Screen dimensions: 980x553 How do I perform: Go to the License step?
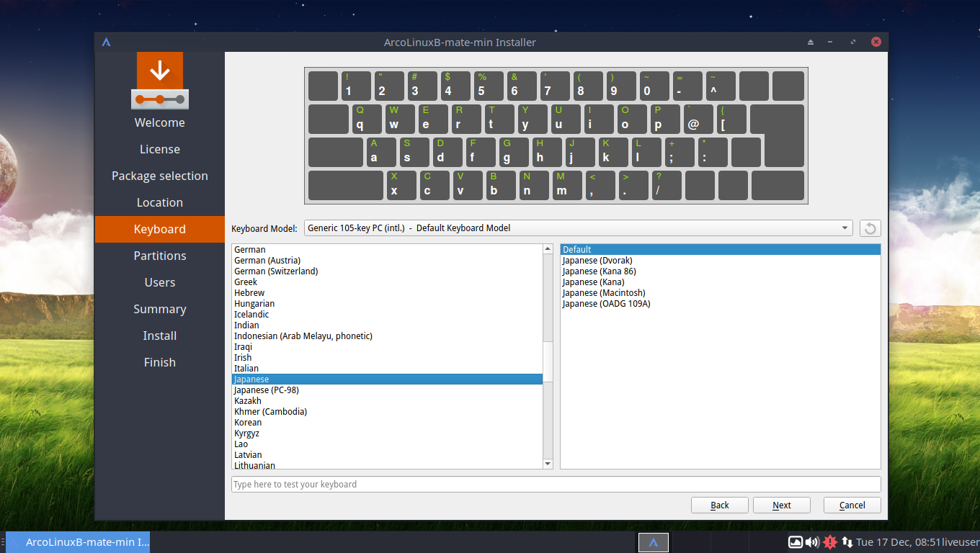pyautogui.click(x=160, y=149)
